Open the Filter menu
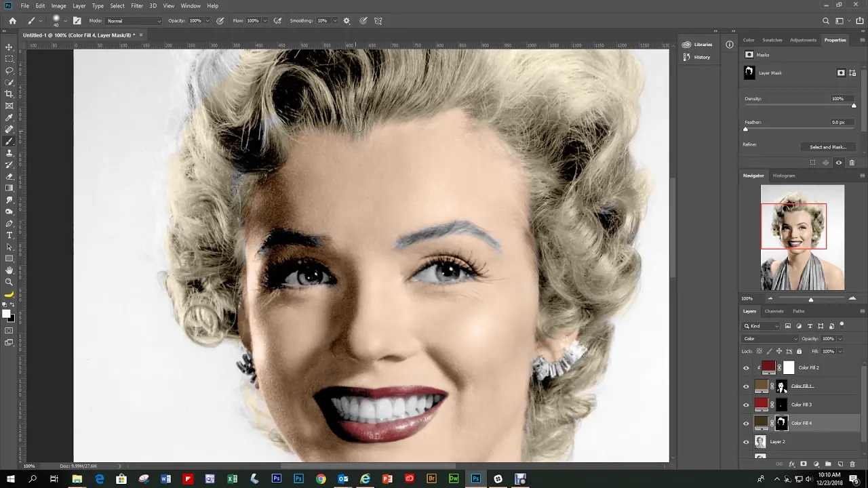This screenshot has width=868, height=488. pyautogui.click(x=137, y=5)
